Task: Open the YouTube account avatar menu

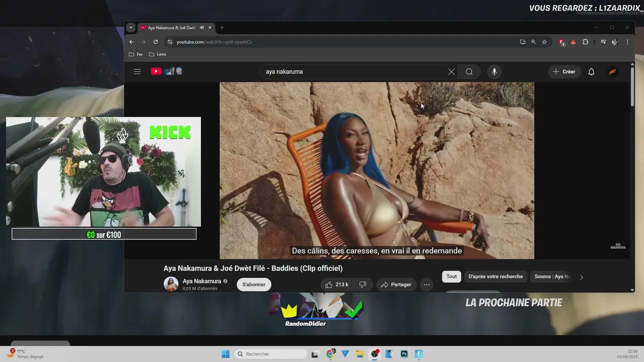Action: pyautogui.click(x=613, y=72)
